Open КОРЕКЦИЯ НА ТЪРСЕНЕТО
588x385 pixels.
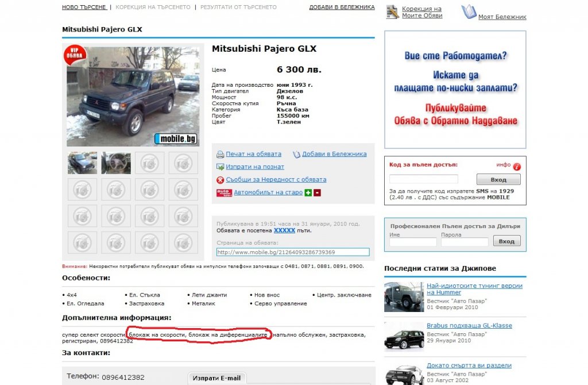coord(153,7)
